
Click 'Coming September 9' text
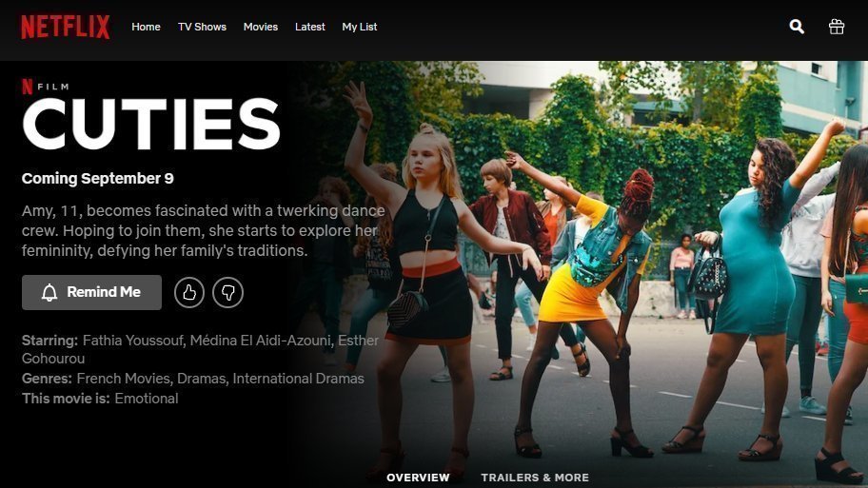click(97, 178)
